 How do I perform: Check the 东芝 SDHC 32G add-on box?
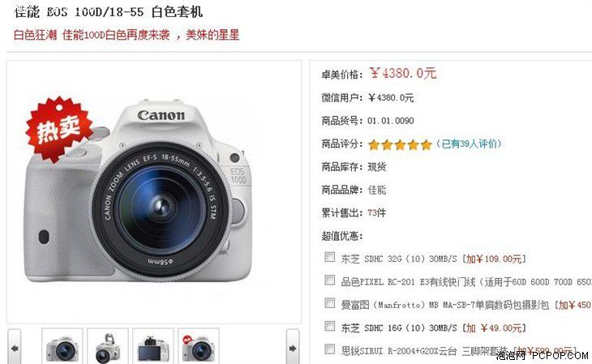pos(329,257)
